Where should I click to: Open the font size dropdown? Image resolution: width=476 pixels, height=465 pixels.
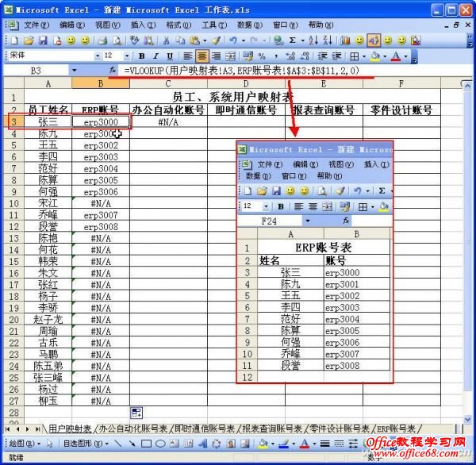[127, 56]
